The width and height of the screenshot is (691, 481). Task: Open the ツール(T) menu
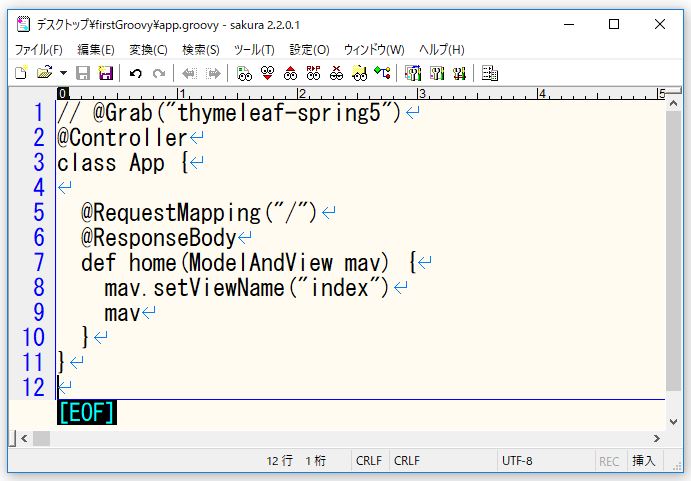pos(254,49)
